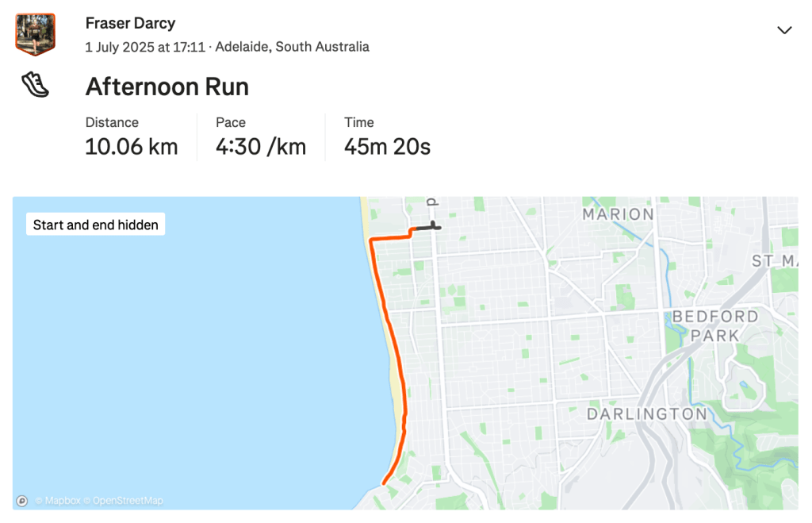Click the Start and end hidden label
This screenshot has height=523, width=812.
point(96,225)
